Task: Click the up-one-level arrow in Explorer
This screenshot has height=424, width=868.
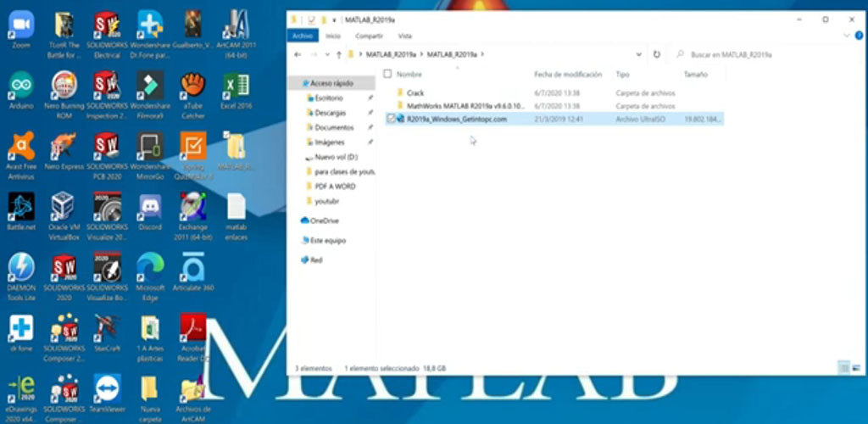Action: click(x=339, y=54)
